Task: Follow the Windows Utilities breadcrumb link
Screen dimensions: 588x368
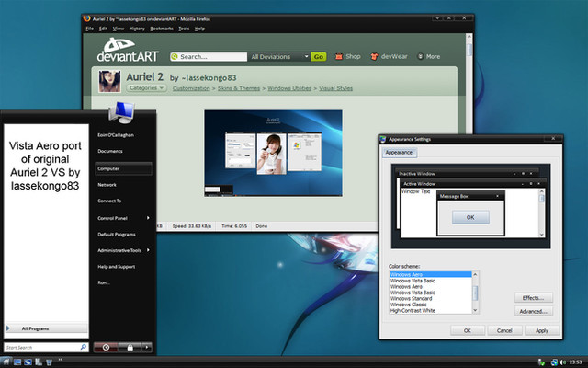Action: 289,88
